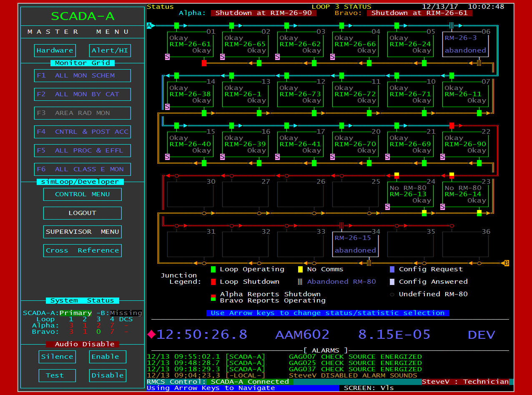Click the S marker on monitor RIM-26-39
This screenshot has width=532, height=395.
click(x=223, y=157)
